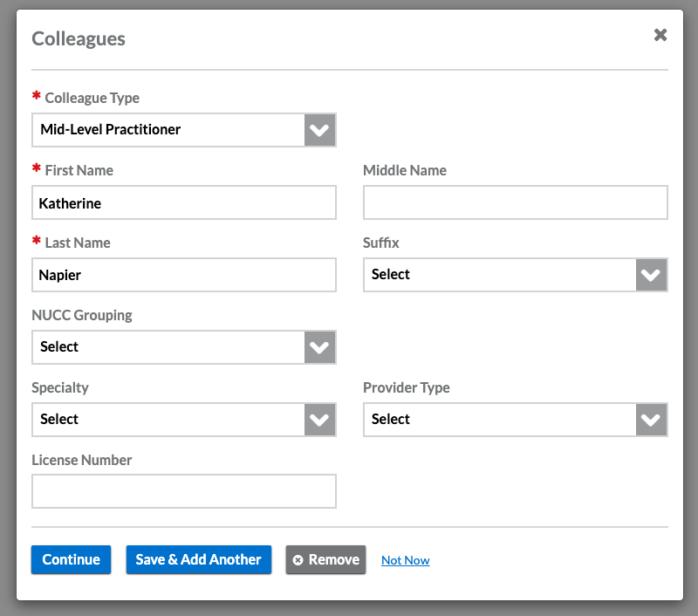Viewport: 698px width, 616px height.
Task: Click the chevron arrow on Colleague Type
Action: coord(320,130)
